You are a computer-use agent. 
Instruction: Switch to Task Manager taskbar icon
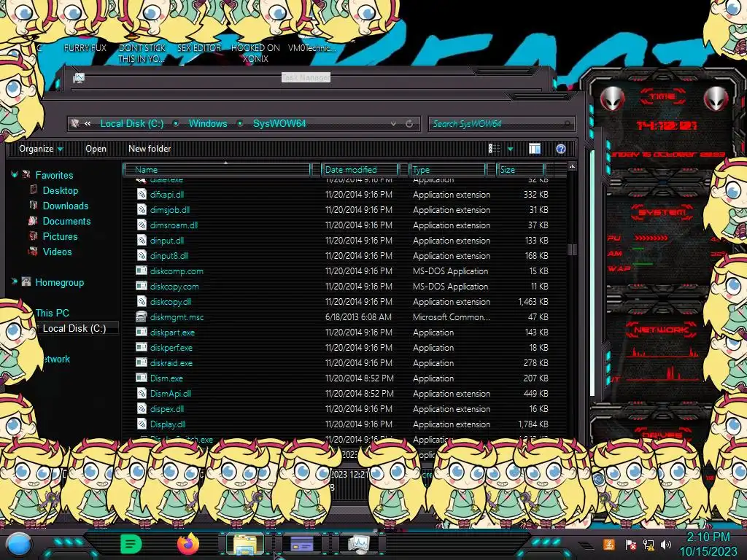[x=359, y=544]
